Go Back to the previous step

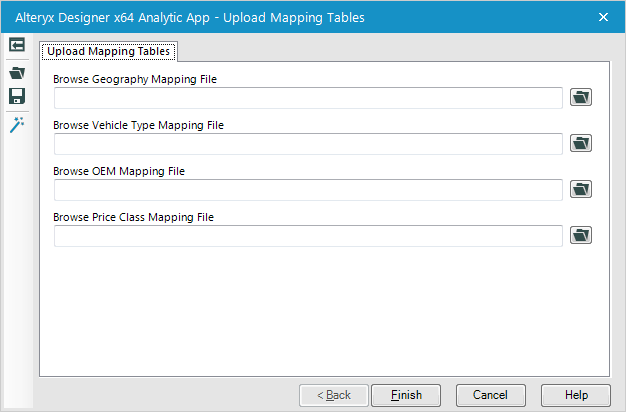pos(334,395)
